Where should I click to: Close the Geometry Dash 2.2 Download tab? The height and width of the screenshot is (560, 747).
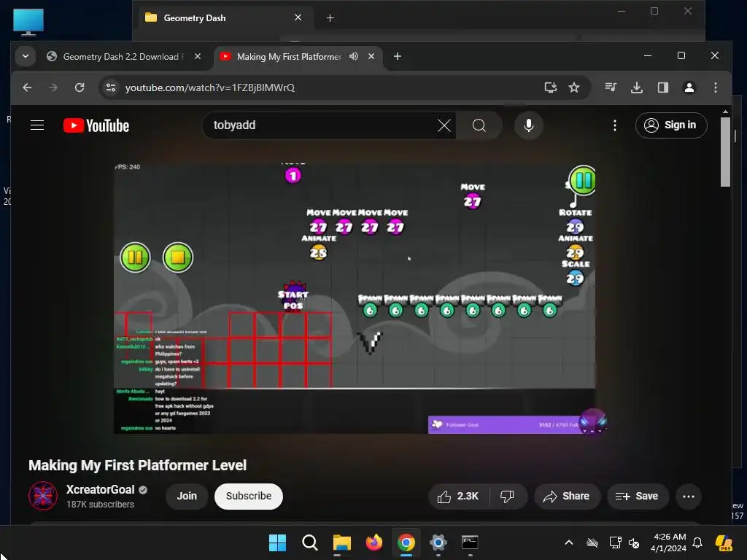tap(198, 56)
